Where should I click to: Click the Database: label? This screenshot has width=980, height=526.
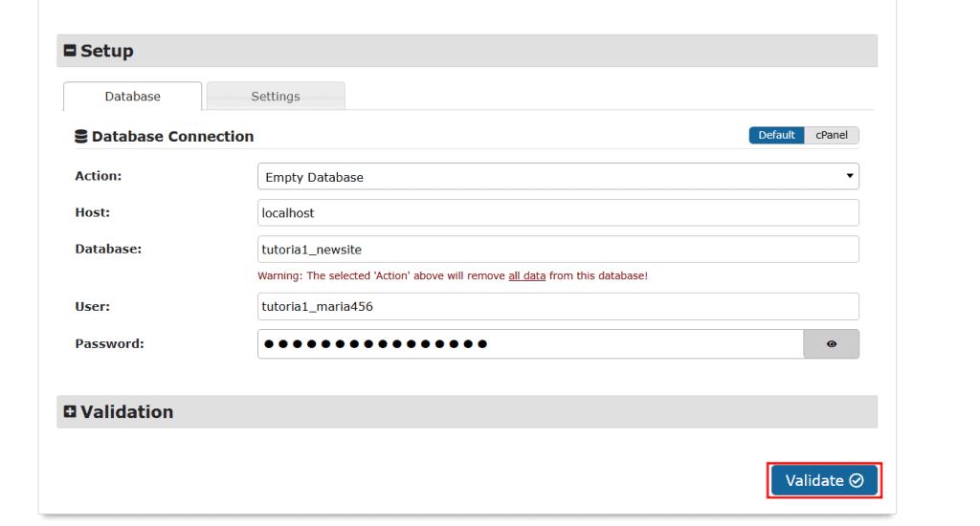(108, 249)
